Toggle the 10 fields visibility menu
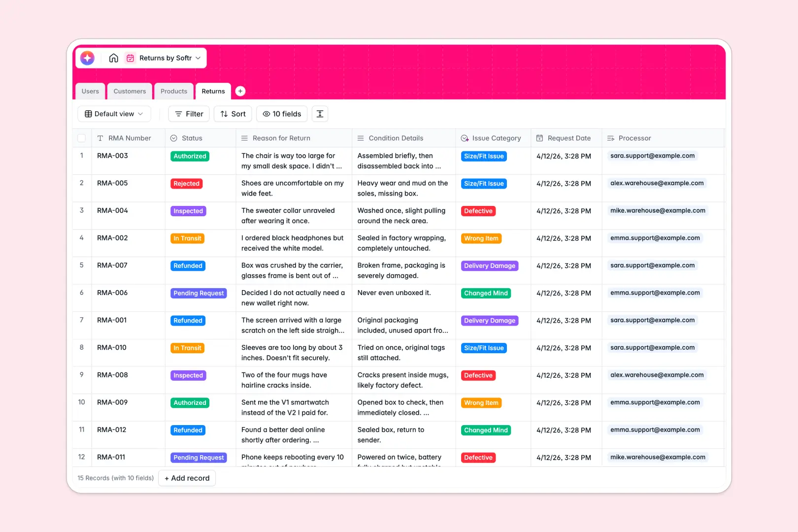 (282, 114)
